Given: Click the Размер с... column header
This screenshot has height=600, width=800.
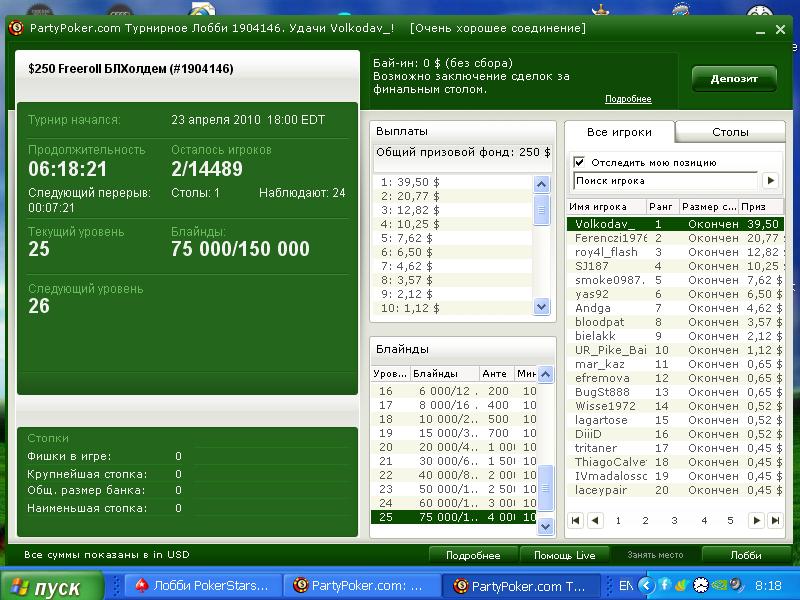Looking at the screenshot, I should tap(709, 207).
